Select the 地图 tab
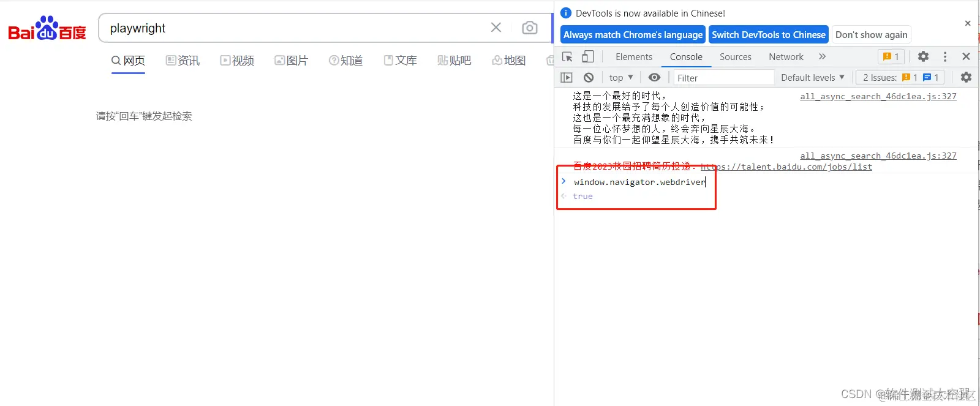Image resolution: width=980 pixels, height=406 pixels. click(x=508, y=61)
